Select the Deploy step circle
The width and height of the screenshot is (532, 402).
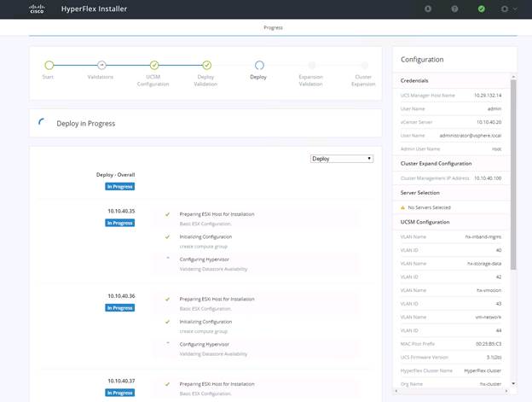(259, 65)
